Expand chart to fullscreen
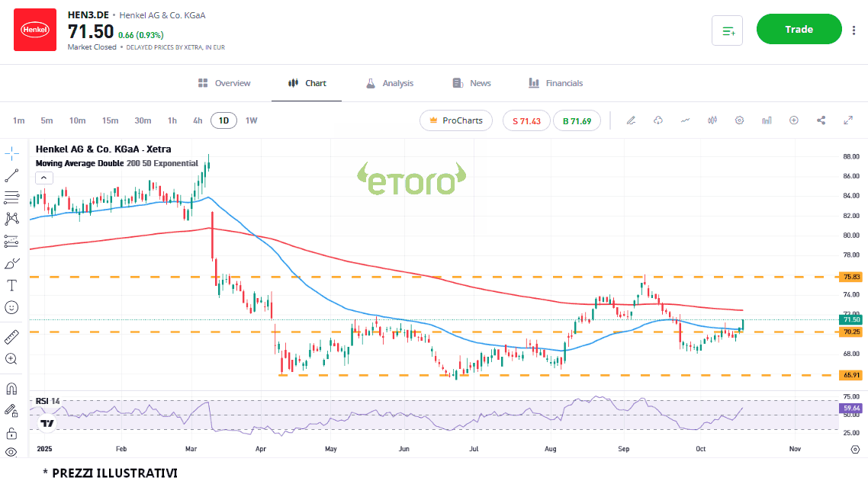Image resolution: width=868 pixels, height=481 pixels. point(848,120)
